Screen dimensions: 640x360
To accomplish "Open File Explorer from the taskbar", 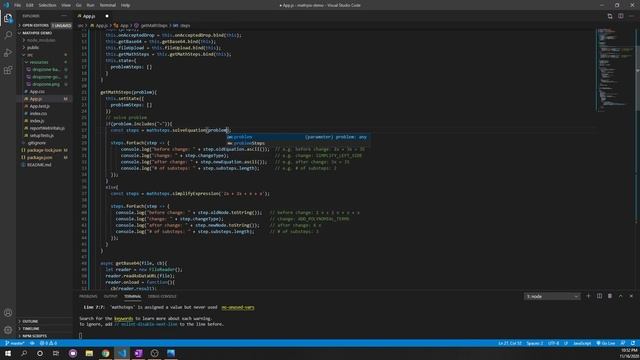I will [89, 353].
